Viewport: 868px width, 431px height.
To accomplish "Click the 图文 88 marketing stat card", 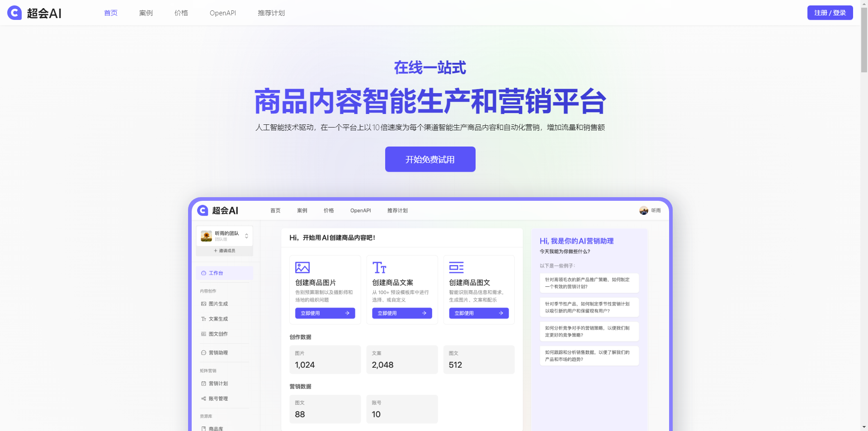I will [x=325, y=409].
